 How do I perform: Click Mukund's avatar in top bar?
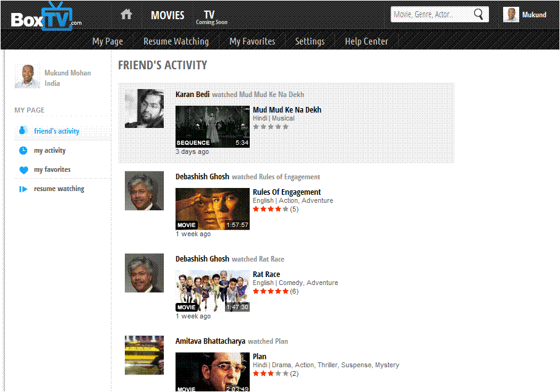coord(511,15)
